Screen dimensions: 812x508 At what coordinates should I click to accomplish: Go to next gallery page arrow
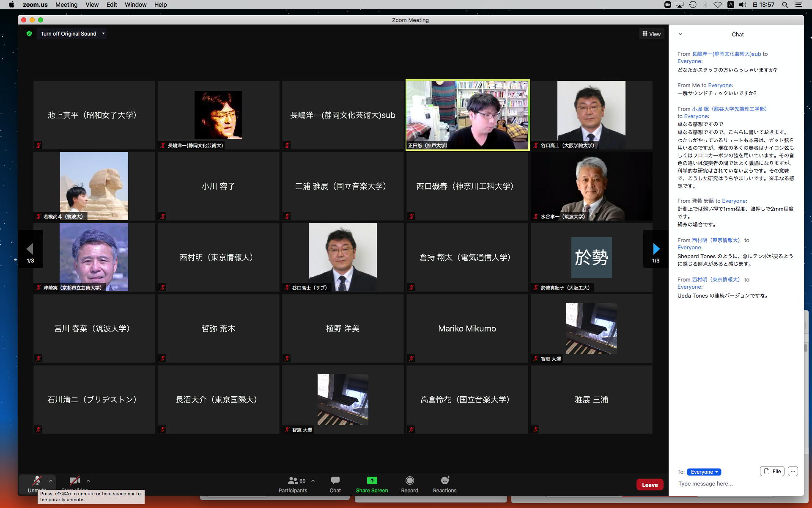(656, 249)
